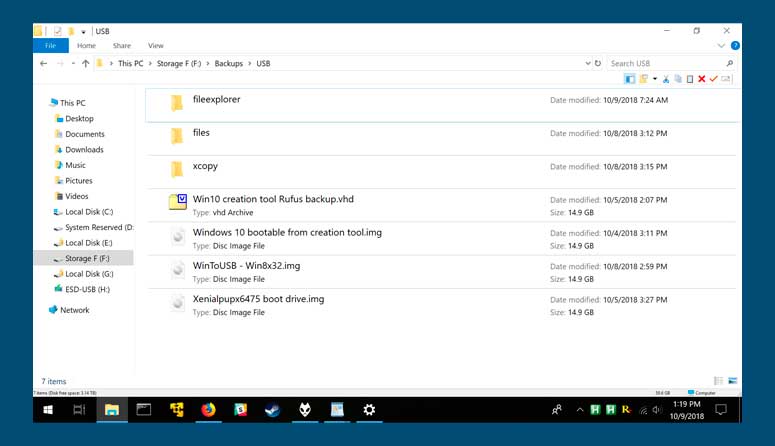The image size is (775, 446).
Task: Show hidden system tray icons
Action: 580,410
